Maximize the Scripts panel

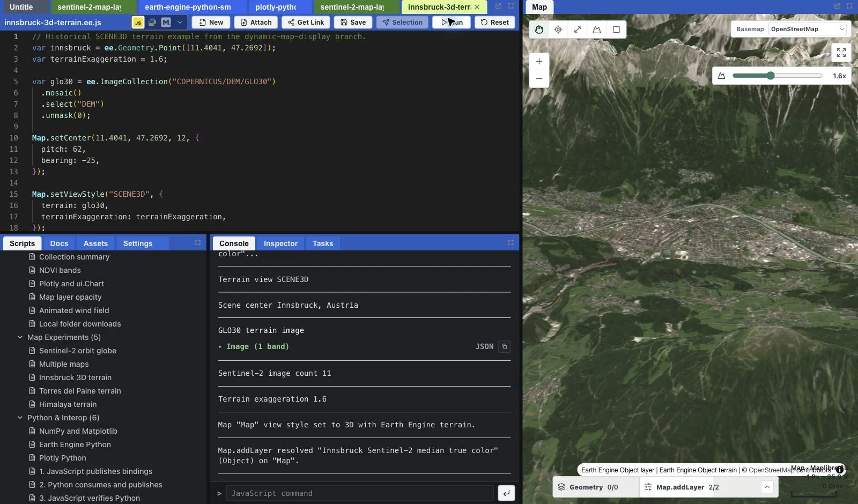198,243
